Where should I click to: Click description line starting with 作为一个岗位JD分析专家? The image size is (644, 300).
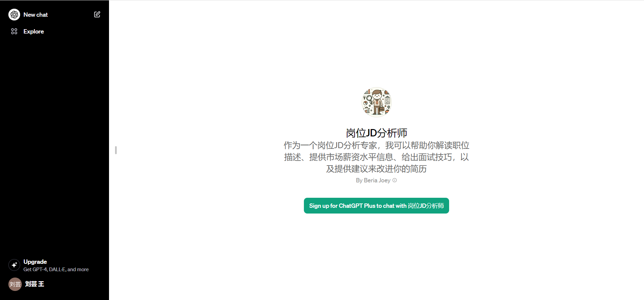click(x=376, y=145)
